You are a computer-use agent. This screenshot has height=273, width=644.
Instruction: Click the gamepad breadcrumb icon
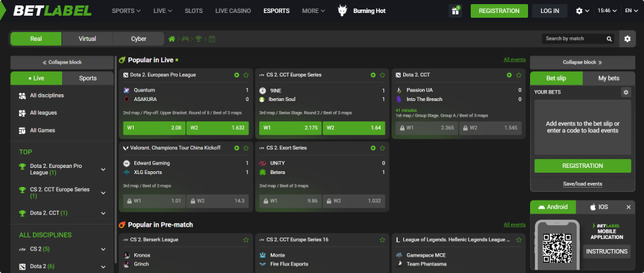point(186,39)
